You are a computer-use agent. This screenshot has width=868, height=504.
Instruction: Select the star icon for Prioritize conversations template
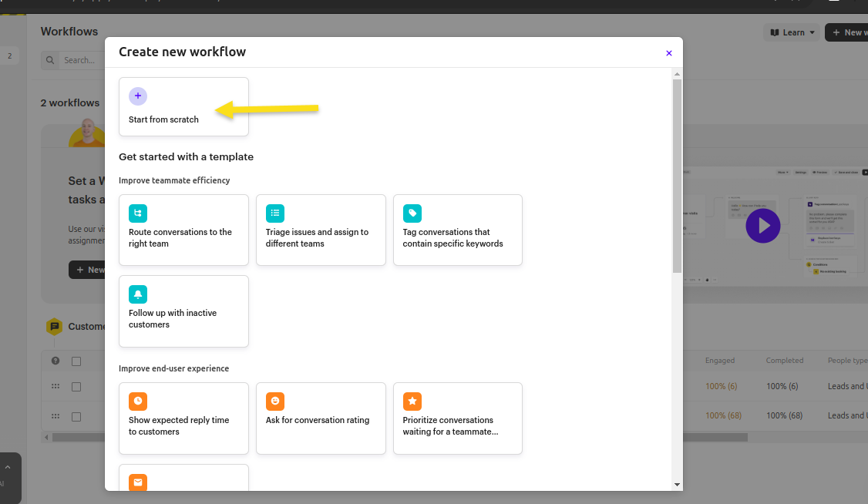pyautogui.click(x=412, y=401)
